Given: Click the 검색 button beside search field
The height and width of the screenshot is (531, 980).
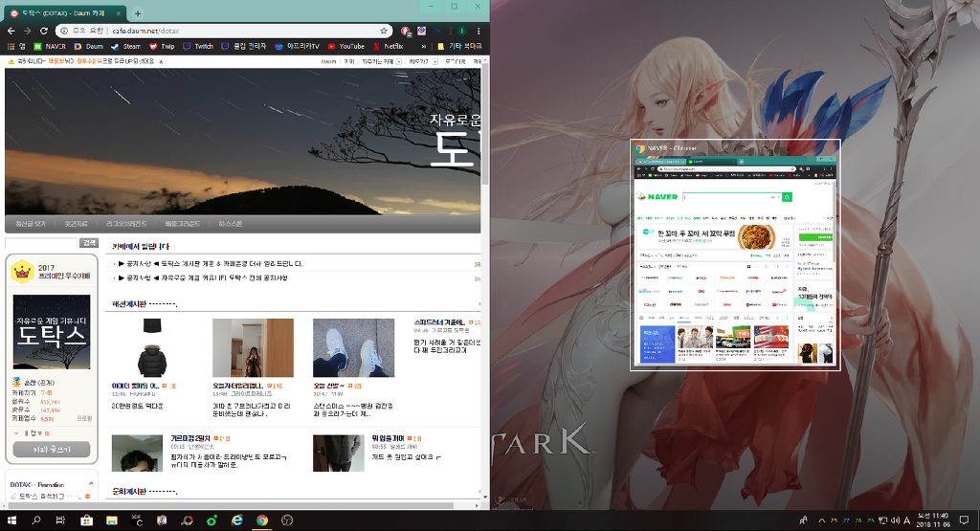Looking at the screenshot, I should coord(89,242).
